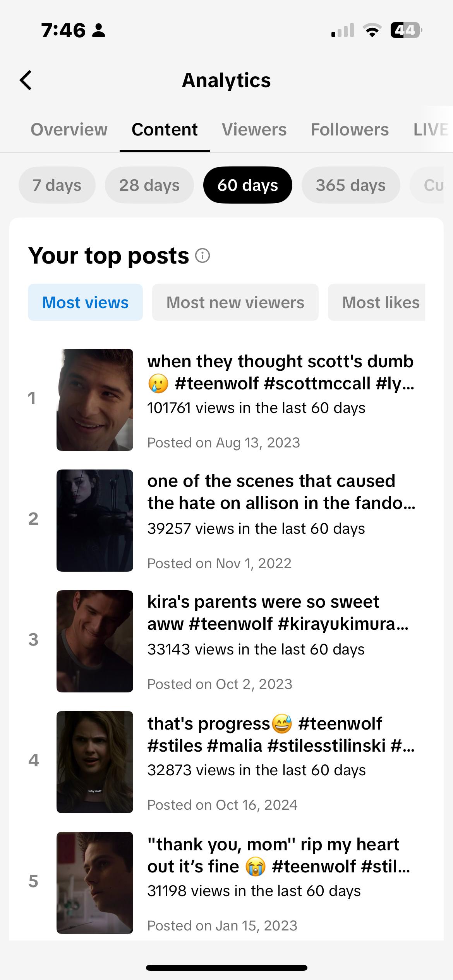The width and height of the screenshot is (453, 980).
Task: Switch to the Overview tab
Action: click(x=69, y=129)
